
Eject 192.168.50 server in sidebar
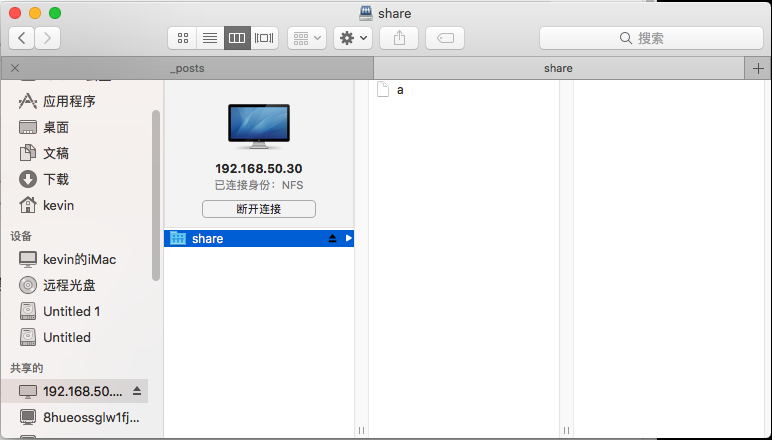[137, 391]
